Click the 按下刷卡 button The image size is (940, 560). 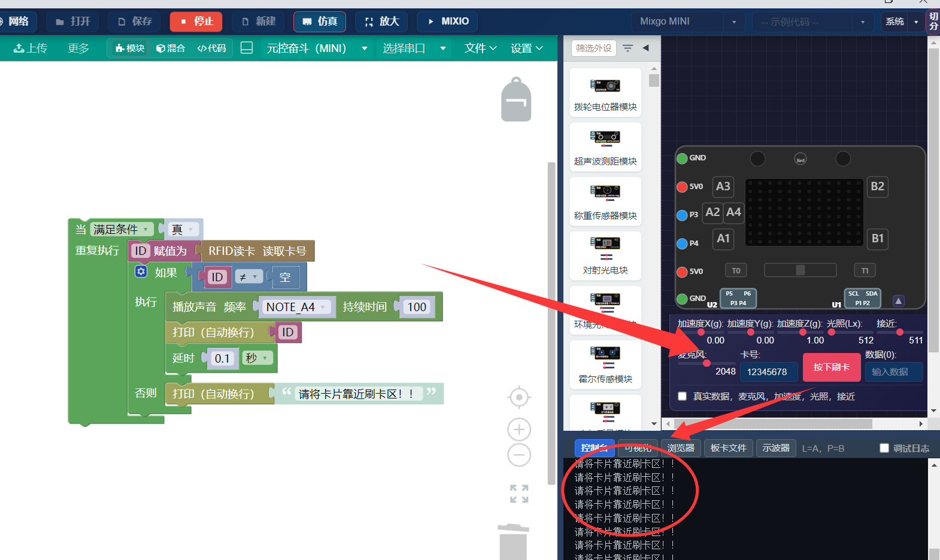point(831,367)
